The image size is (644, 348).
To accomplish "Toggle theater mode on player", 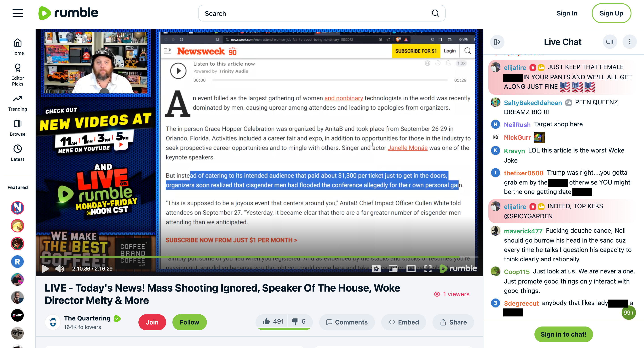I will click(411, 269).
